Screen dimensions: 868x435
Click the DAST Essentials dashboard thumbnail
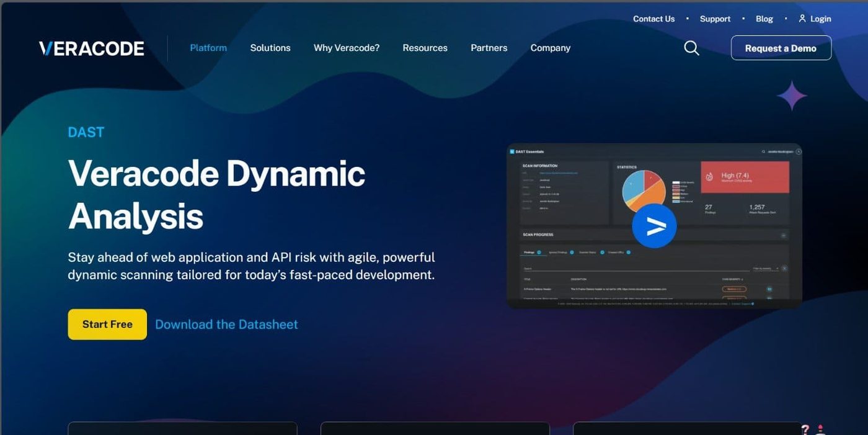point(655,226)
